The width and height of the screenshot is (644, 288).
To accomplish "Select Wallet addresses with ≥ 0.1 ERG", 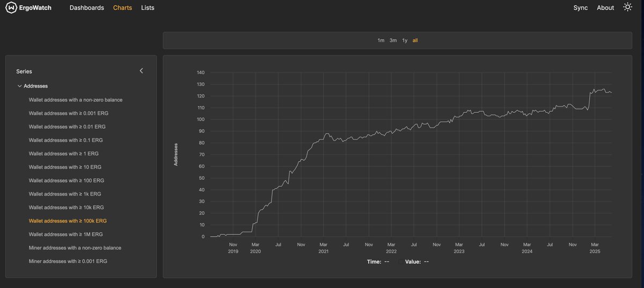I will [x=65, y=140].
